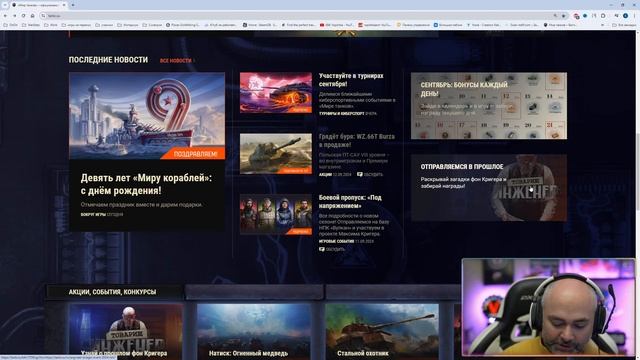
Task: Open the «Все новости» link
Action: (177, 60)
